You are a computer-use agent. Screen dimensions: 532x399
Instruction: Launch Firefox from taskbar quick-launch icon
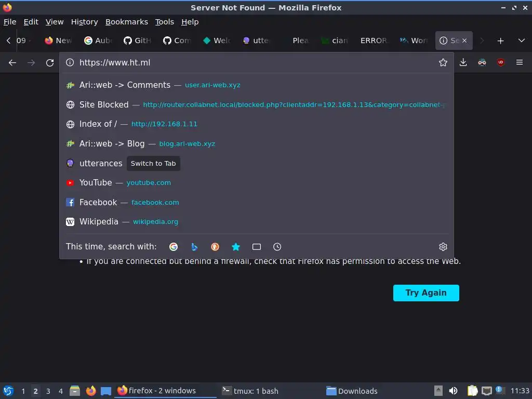click(90, 391)
